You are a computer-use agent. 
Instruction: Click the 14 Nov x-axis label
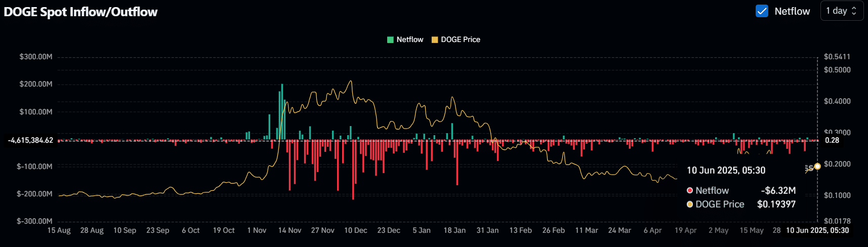[290, 230]
